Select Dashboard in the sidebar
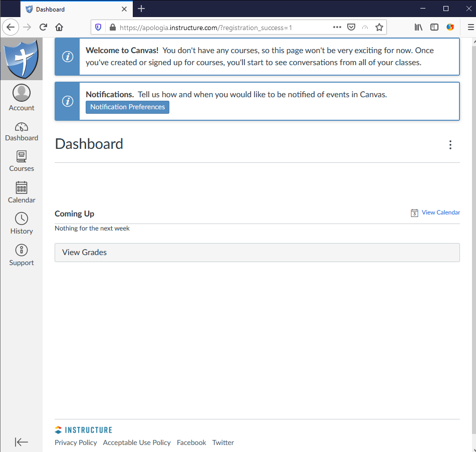The height and width of the screenshot is (452, 476). pos(22,131)
